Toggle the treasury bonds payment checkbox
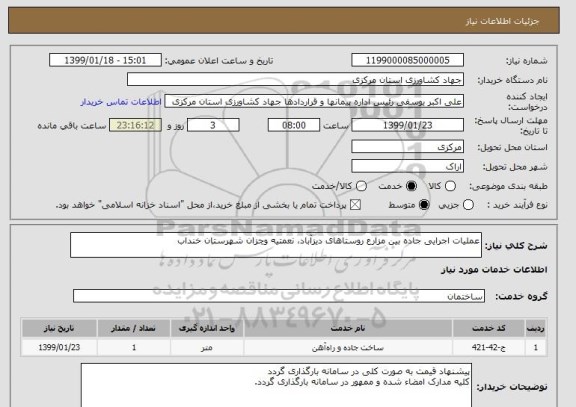Viewport: 576px width, 407px height. pos(355,205)
